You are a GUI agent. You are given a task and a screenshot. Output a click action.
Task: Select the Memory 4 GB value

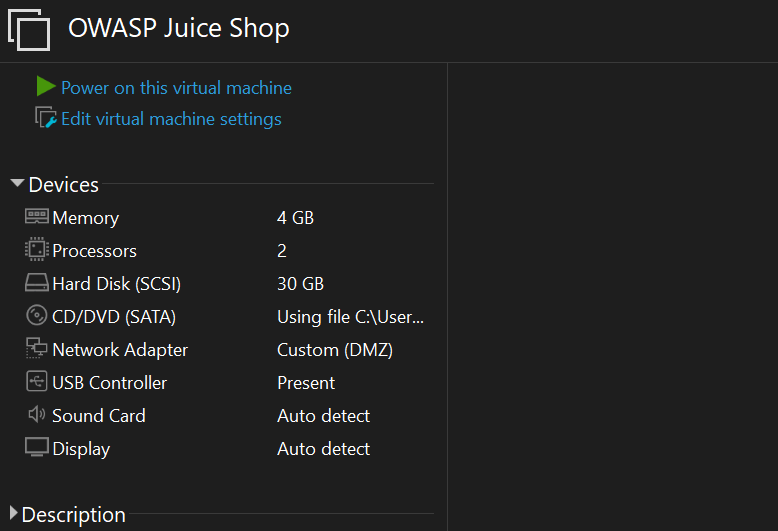coord(295,217)
